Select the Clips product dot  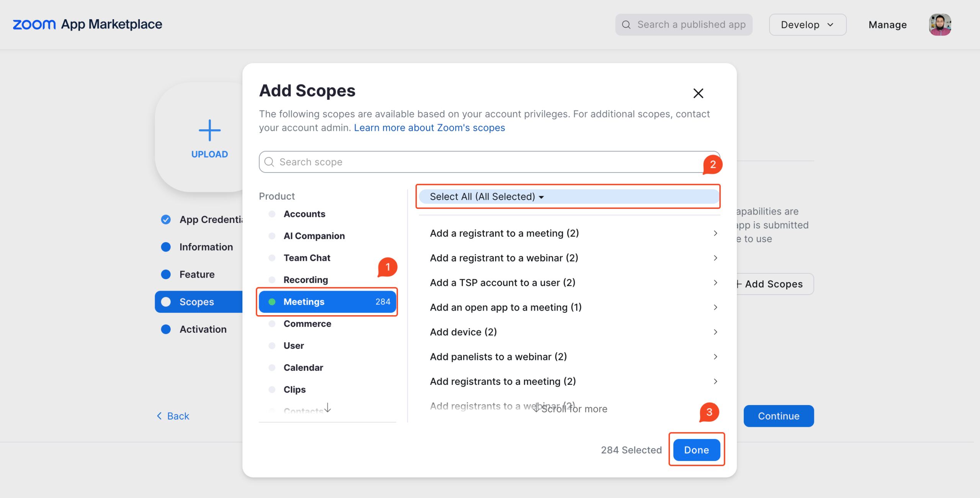tap(272, 389)
